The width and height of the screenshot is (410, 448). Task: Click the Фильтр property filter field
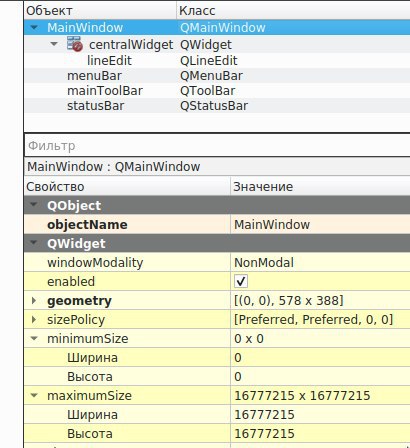pyautogui.click(x=217, y=146)
